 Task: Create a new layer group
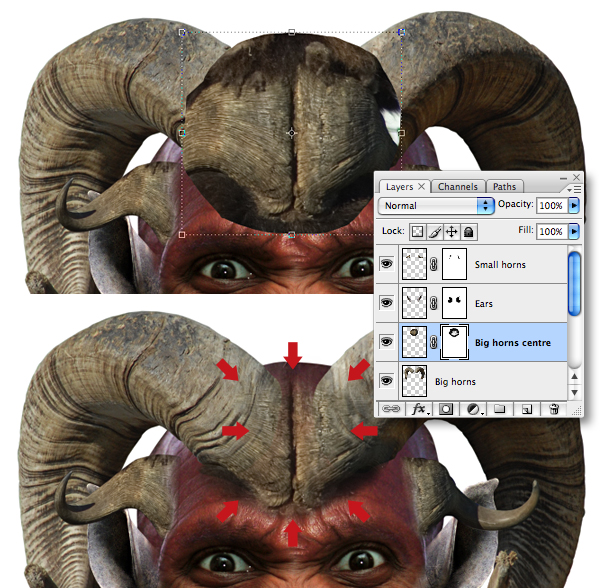499,409
